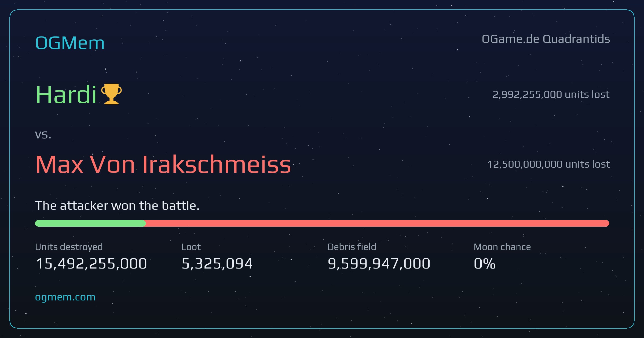
Task: Click the green segment of loss bar
Action: point(90,223)
